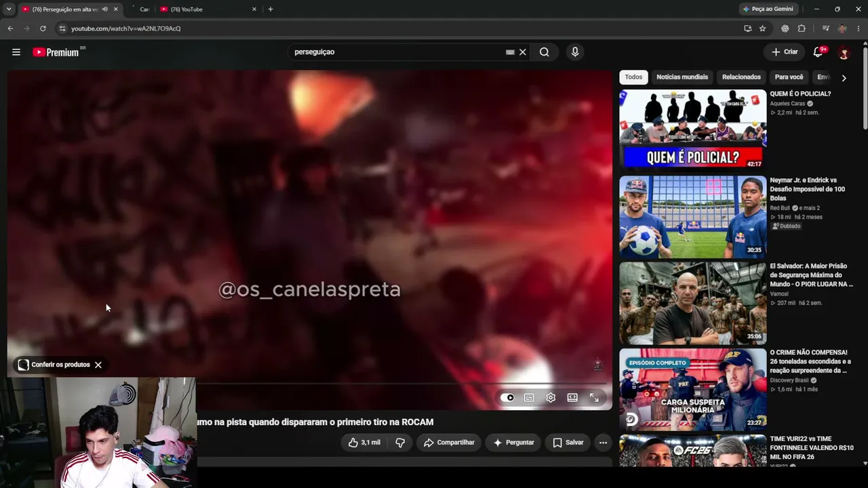Close the Perseguição em alta video tab

coord(116,9)
